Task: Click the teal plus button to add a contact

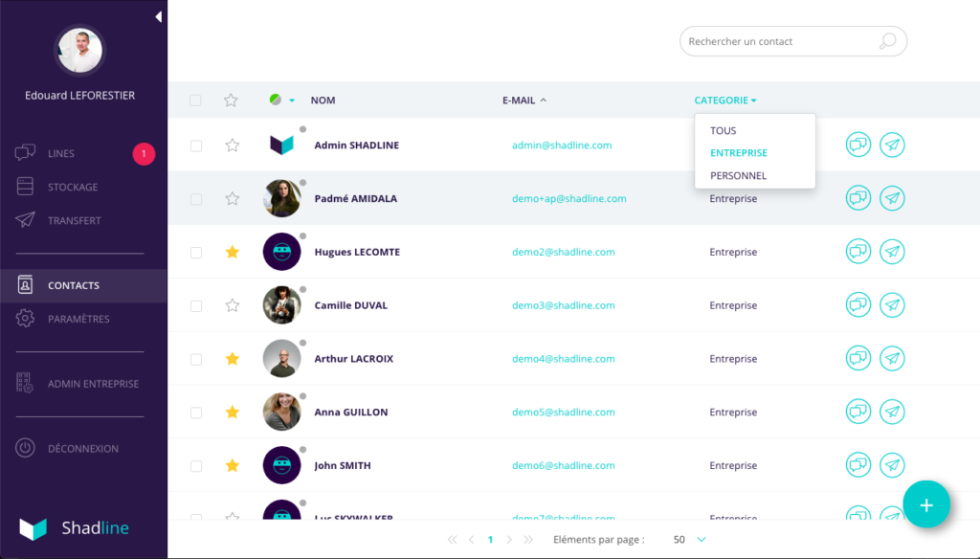Action: (x=926, y=504)
